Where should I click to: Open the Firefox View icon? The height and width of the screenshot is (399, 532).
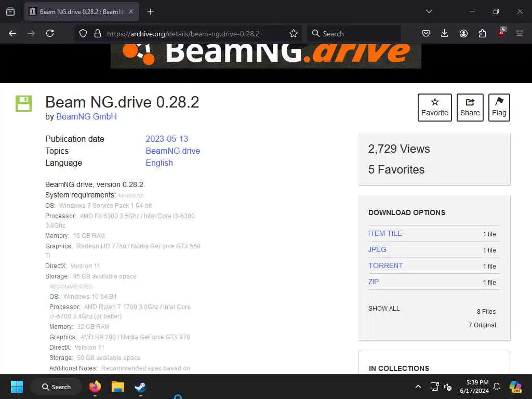pos(10,11)
